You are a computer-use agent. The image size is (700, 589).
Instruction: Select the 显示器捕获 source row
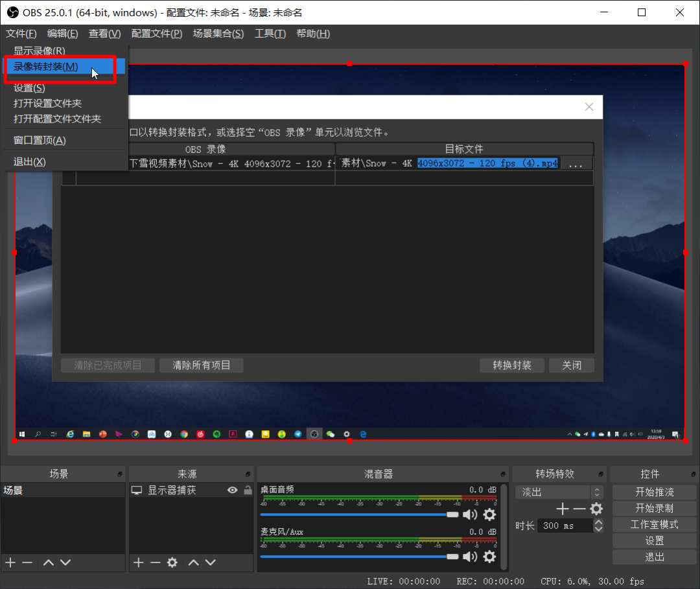(191, 491)
